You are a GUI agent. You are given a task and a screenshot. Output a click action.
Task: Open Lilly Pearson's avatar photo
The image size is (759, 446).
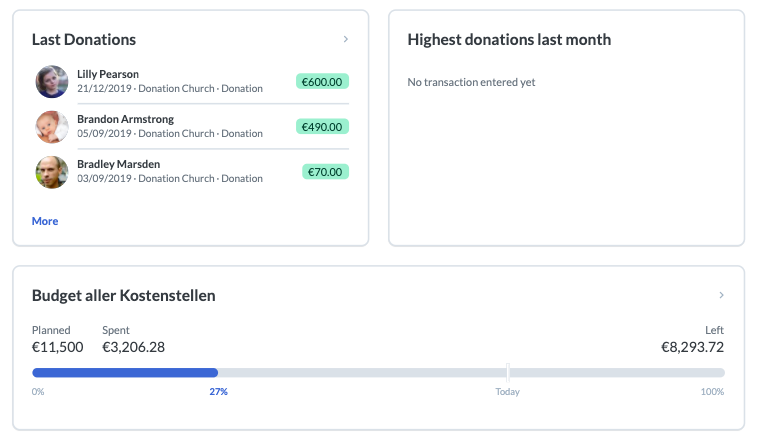click(52, 81)
